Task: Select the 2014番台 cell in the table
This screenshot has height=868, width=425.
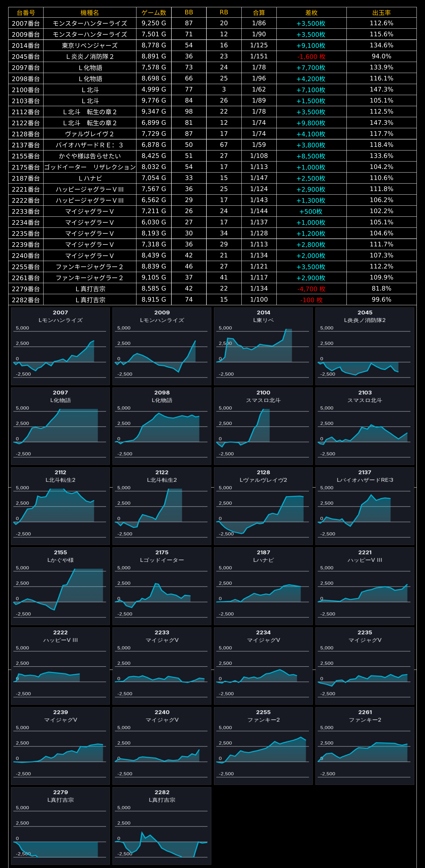Action: pyautogui.click(x=26, y=45)
